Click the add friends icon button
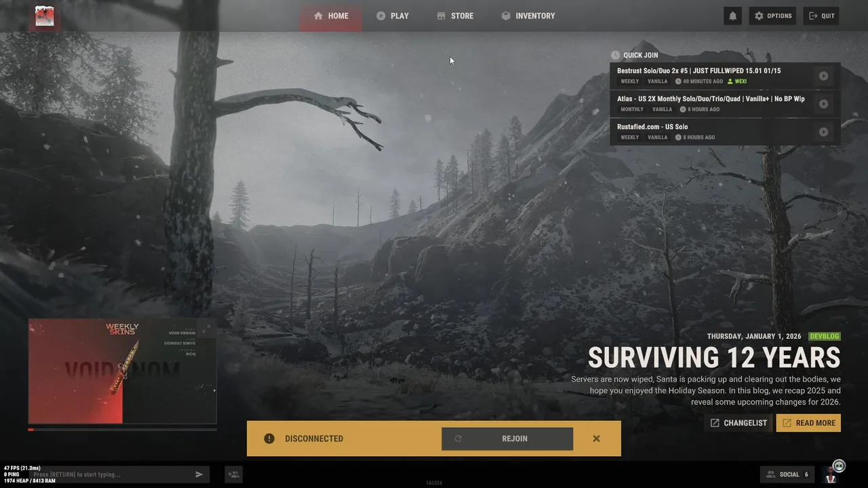Viewport: 868px width, 488px height. 233,474
